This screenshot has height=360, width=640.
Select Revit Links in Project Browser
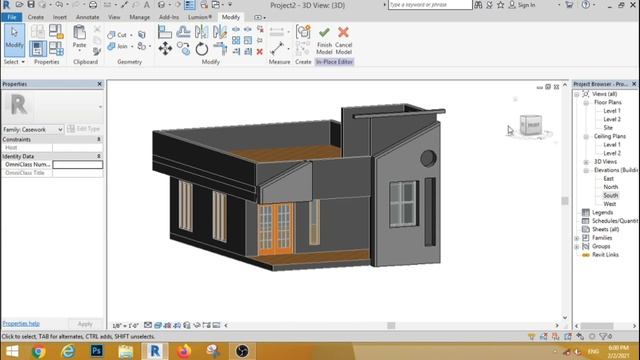pyautogui.click(x=605, y=255)
